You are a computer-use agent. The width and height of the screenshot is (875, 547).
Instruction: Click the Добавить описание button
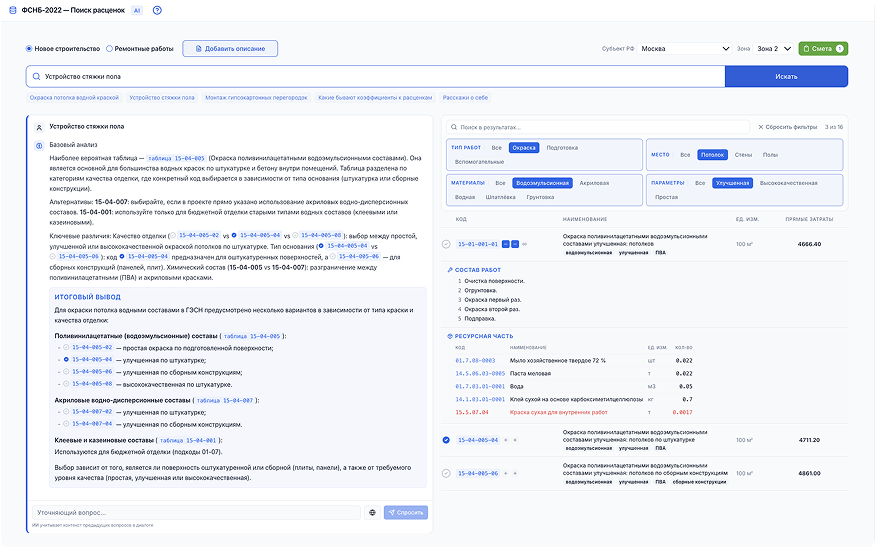tap(230, 49)
